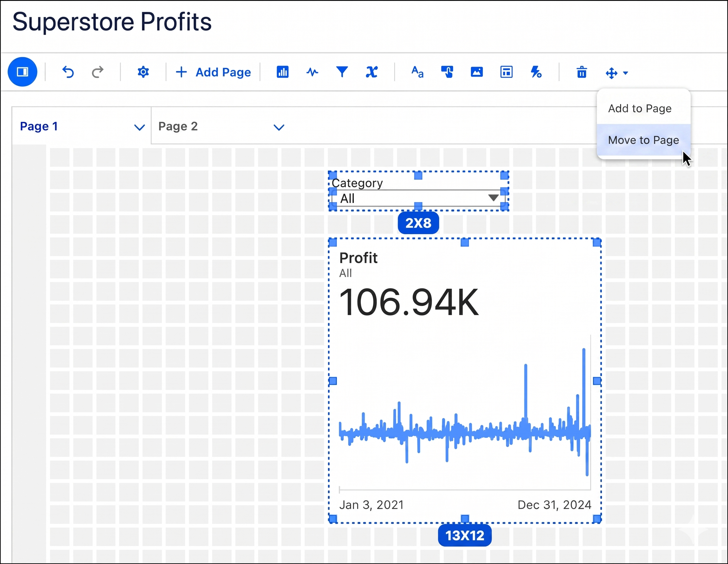Select the Category filter label
Image resolution: width=728 pixels, height=564 pixels.
tap(357, 183)
